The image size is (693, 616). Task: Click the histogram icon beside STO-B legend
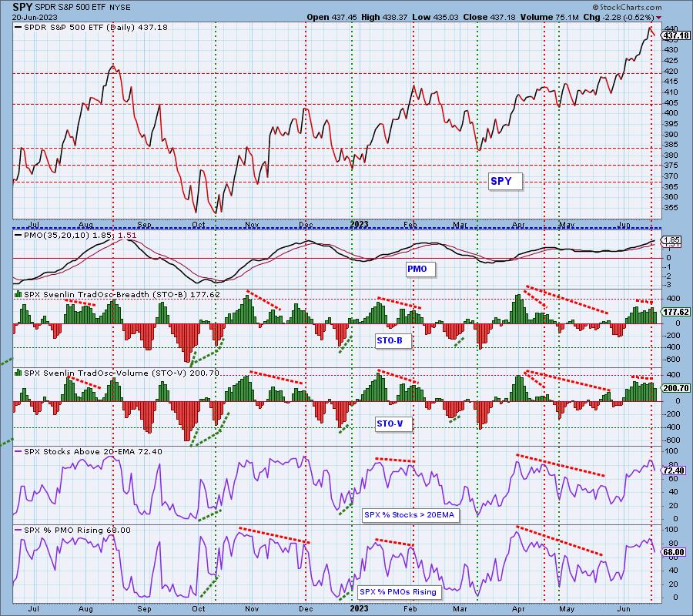(18, 294)
